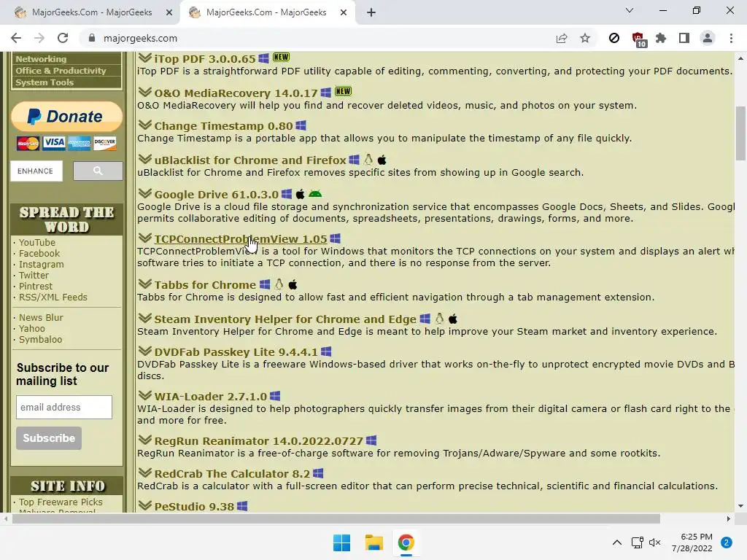The width and height of the screenshot is (747, 560).
Task: Click into the ENHANCE search box
Action: click(36, 171)
